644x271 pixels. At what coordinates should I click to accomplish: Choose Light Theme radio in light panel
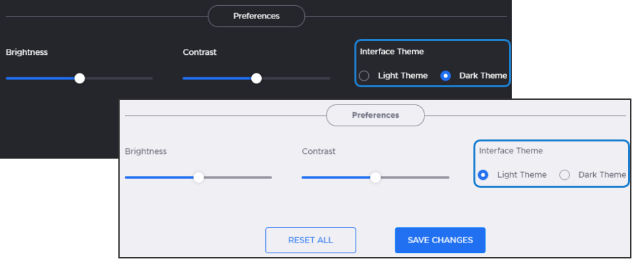483,175
